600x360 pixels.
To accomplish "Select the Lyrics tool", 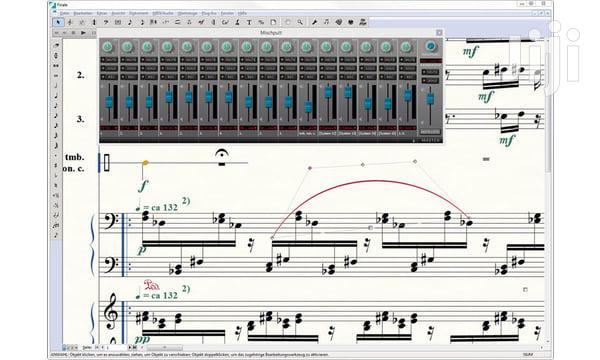I will point(237,22).
